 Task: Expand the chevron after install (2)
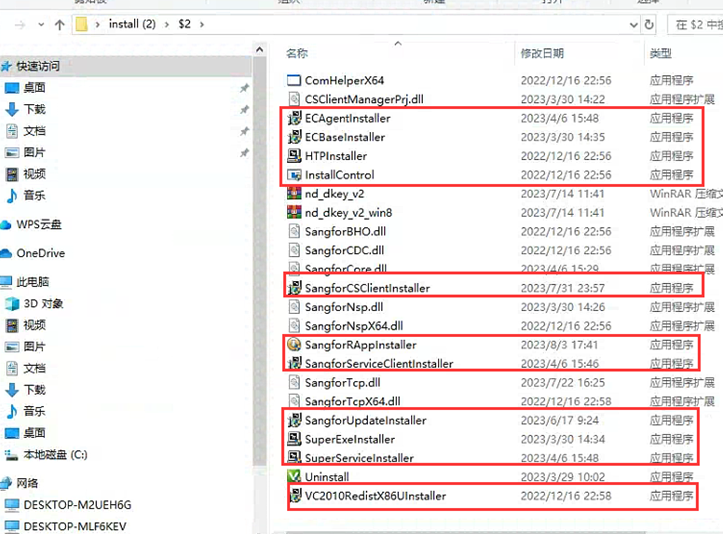tap(166, 24)
